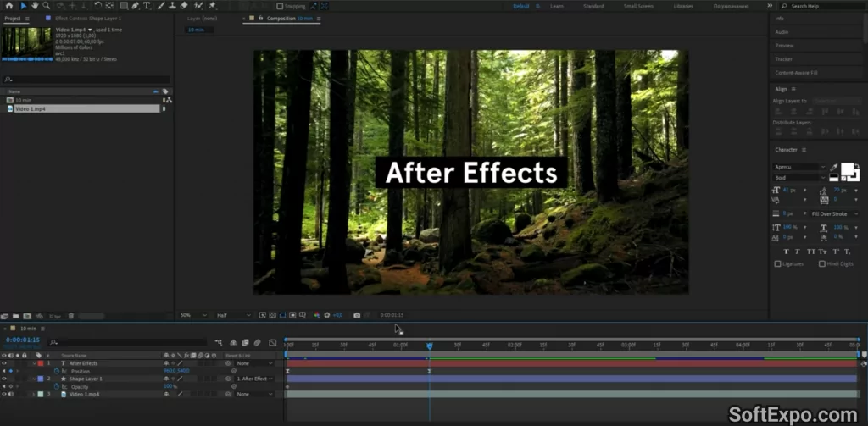This screenshot has height=426, width=868.
Task: Select the Eraser tool
Action: pos(184,6)
